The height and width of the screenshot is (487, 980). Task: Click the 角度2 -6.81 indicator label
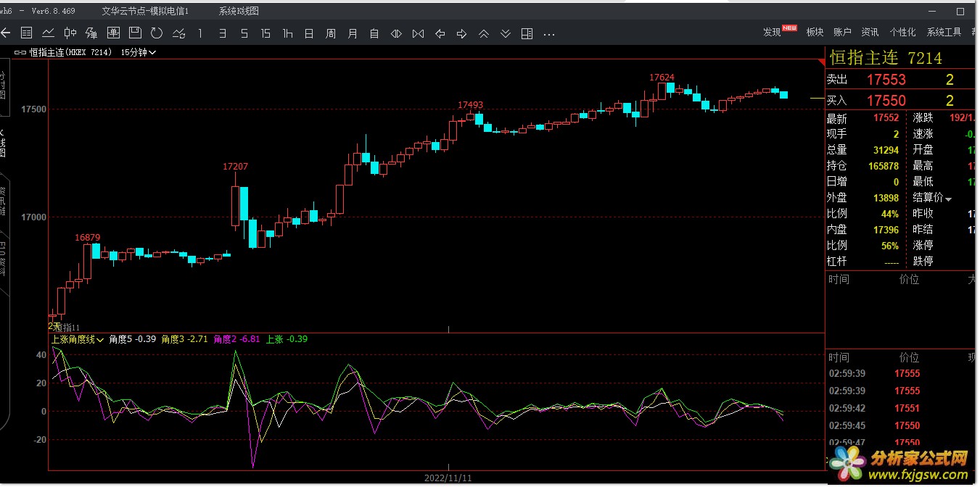pyautogui.click(x=236, y=339)
